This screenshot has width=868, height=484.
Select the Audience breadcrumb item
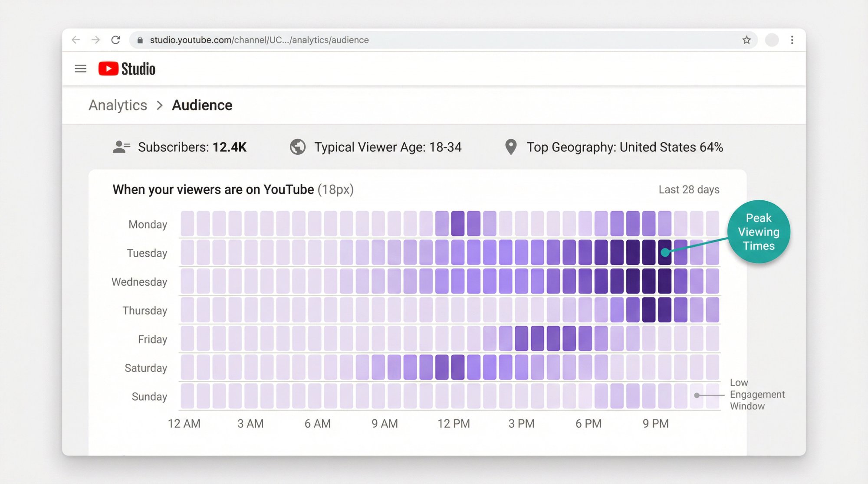pyautogui.click(x=202, y=105)
